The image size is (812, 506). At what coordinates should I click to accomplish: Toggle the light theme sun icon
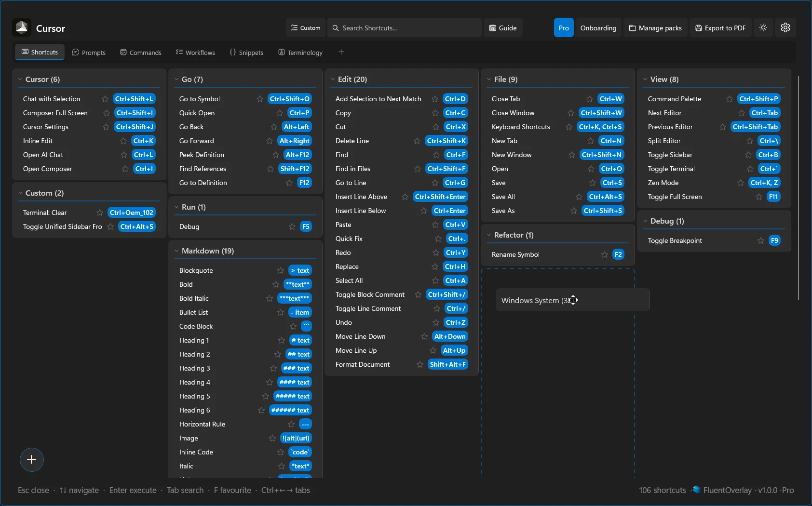763,27
